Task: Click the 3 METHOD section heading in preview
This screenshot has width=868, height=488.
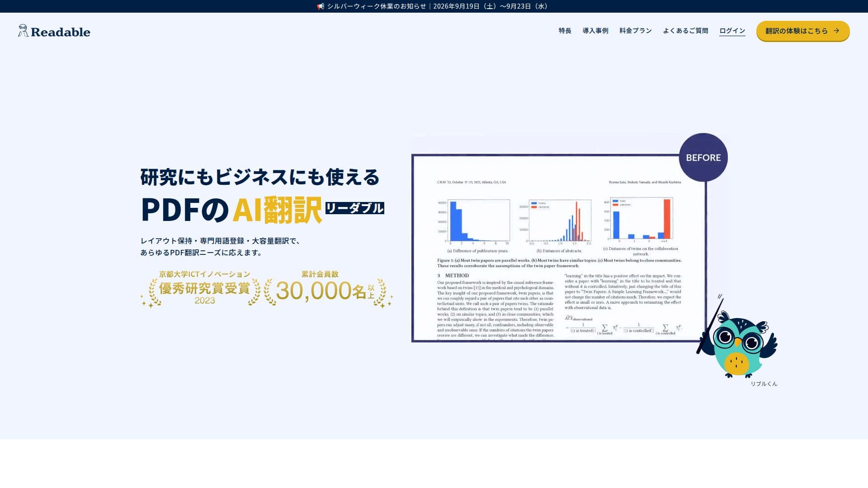Action: pyautogui.click(x=453, y=275)
